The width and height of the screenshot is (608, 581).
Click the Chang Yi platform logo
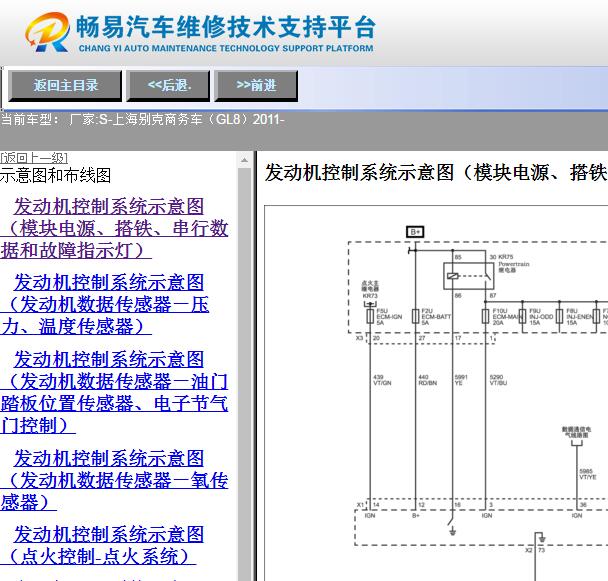pos(48,32)
